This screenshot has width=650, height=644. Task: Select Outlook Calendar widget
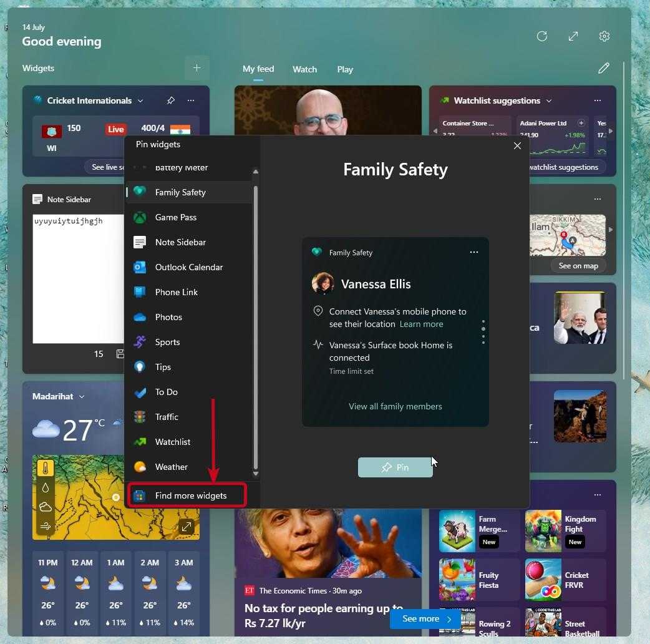[189, 267]
